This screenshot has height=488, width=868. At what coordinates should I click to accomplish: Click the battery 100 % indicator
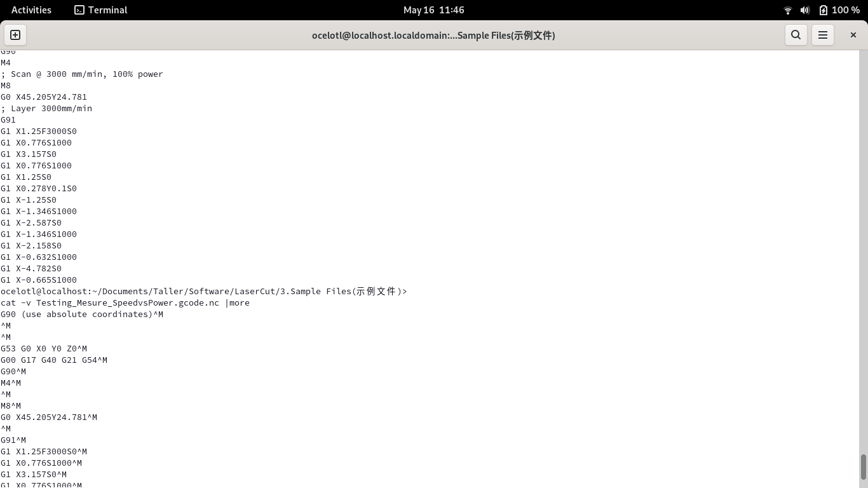(839, 10)
